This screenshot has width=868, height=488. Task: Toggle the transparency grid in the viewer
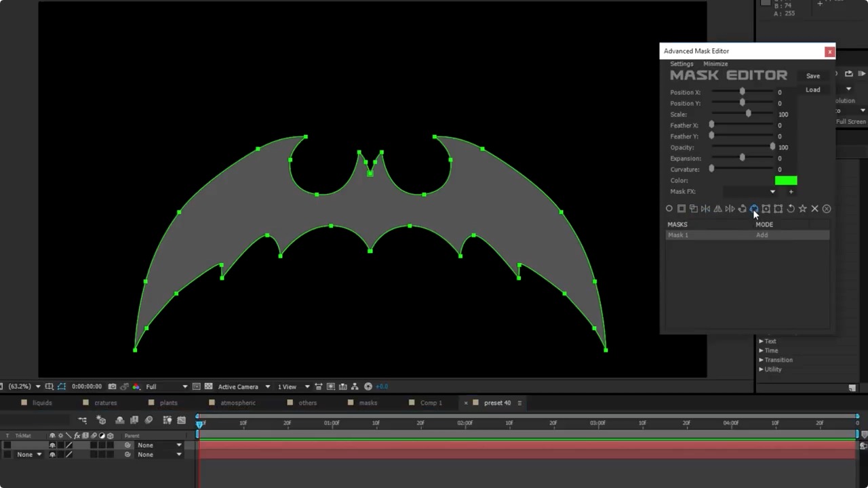point(208,386)
